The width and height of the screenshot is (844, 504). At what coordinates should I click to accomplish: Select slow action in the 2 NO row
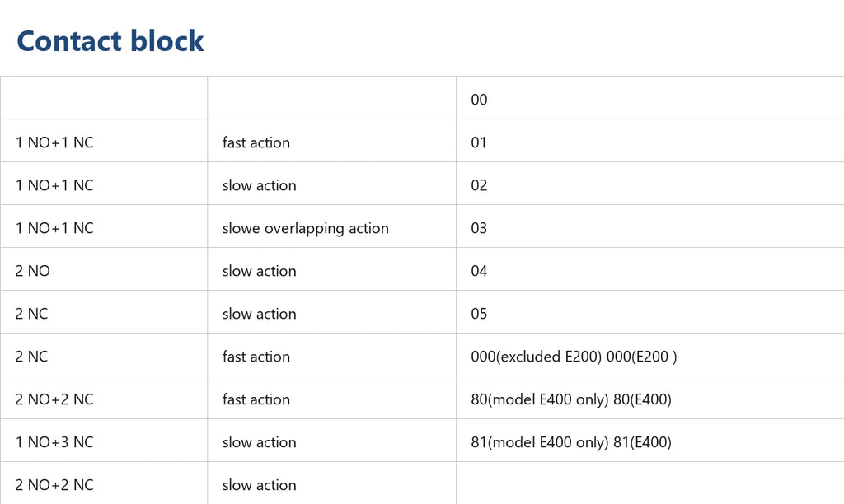[x=331, y=269]
